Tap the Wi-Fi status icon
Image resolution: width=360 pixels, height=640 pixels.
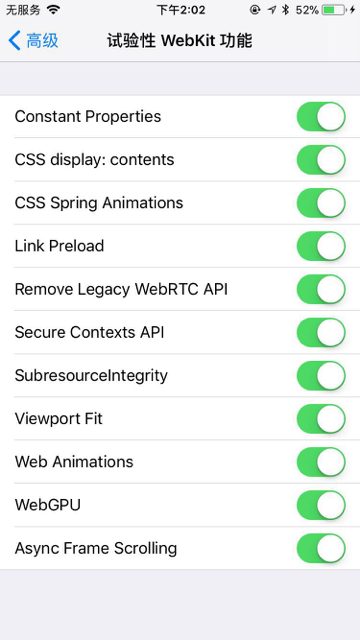(53, 9)
